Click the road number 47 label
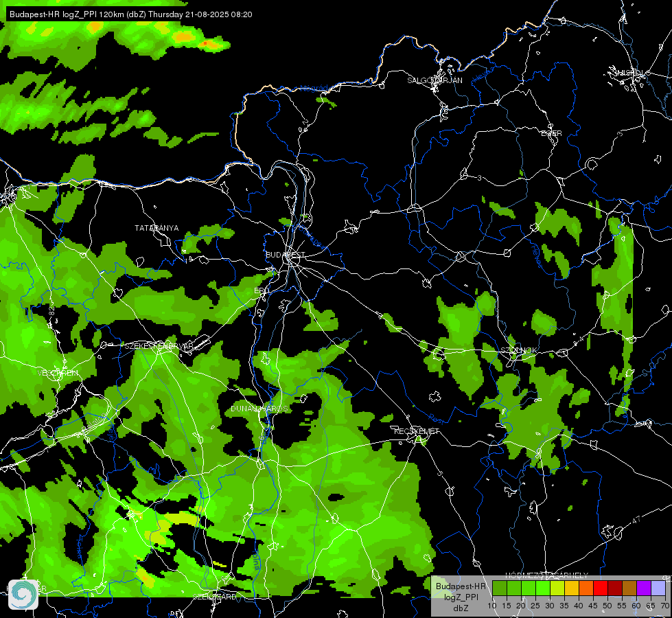672x618 pixels. click(636, 520)
